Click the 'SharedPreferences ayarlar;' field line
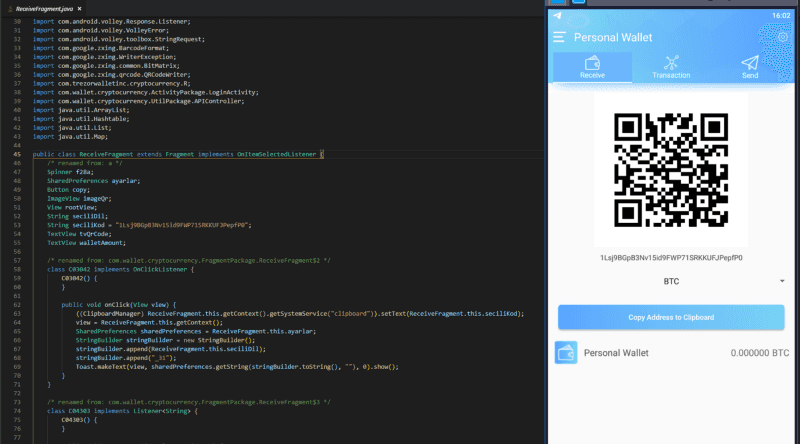Viewport: 800px width, 444px height. 93,181
